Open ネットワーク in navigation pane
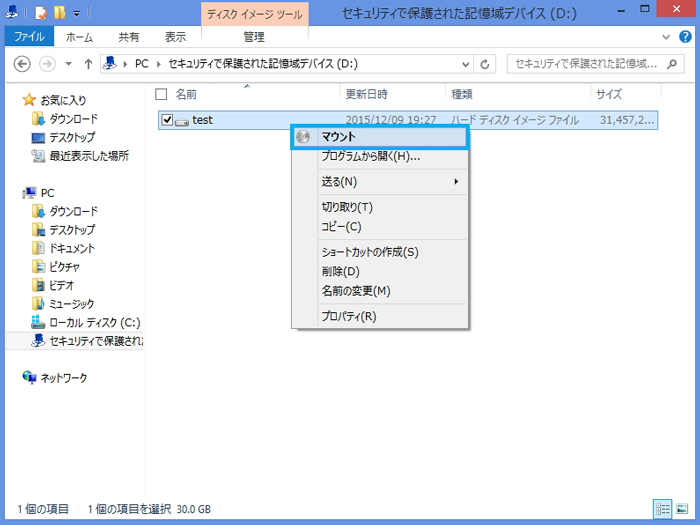The image size is (700, 525). pyautogui.click(x=64, y=378)
